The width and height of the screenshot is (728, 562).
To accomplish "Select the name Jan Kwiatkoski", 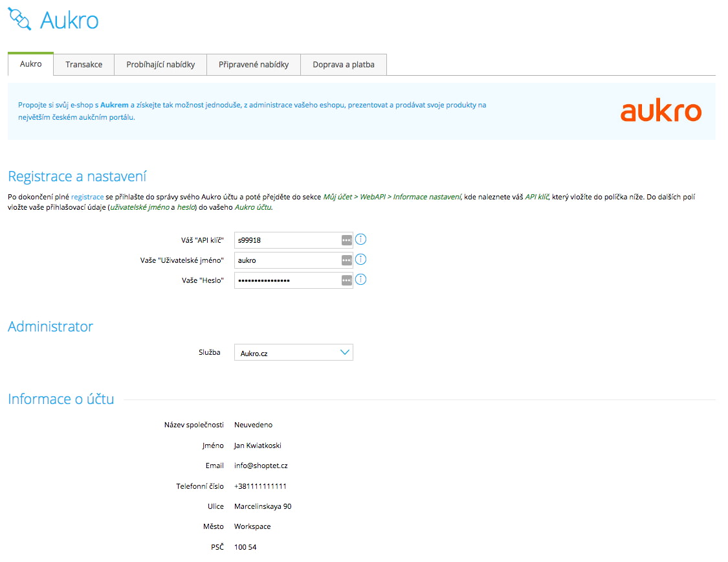I will pos(258,445).
